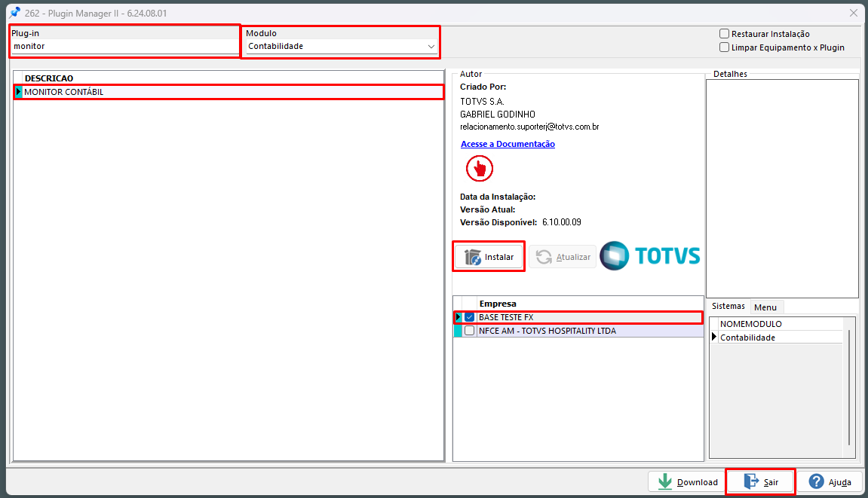868x498 pixels.
Task: Click the disabled Atualizar button
Action: [x=563, y=257]
